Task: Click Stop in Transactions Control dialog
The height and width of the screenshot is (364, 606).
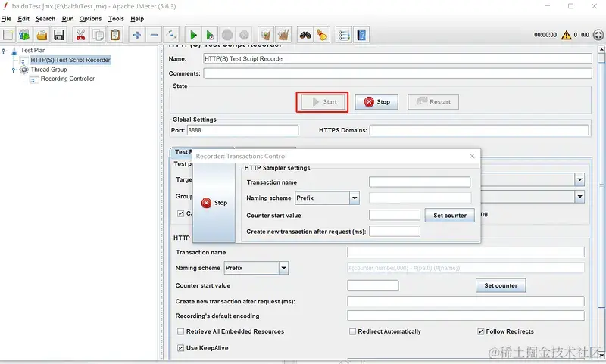Action: click(x=214, y=203)
